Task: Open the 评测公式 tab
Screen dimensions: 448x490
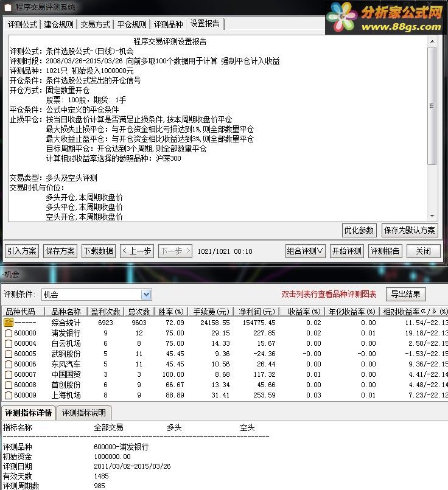Action: (22, 24)
